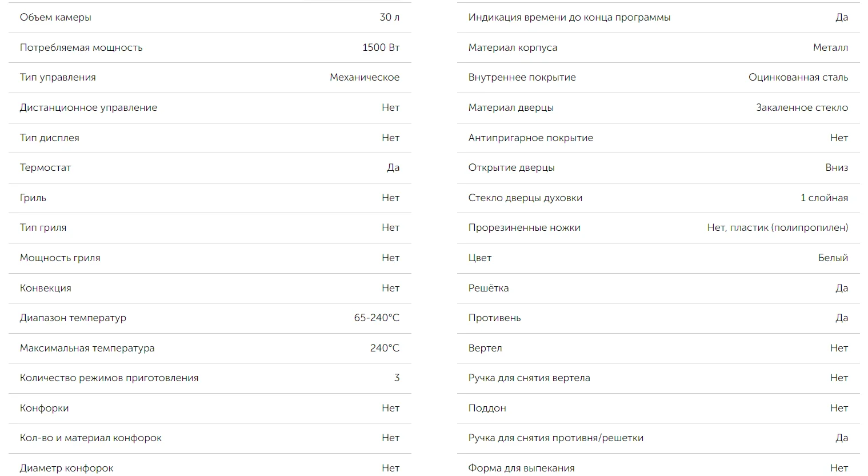
Task: Click the 'Форма для выпекания' label
Action: click(x=522, y=468)
